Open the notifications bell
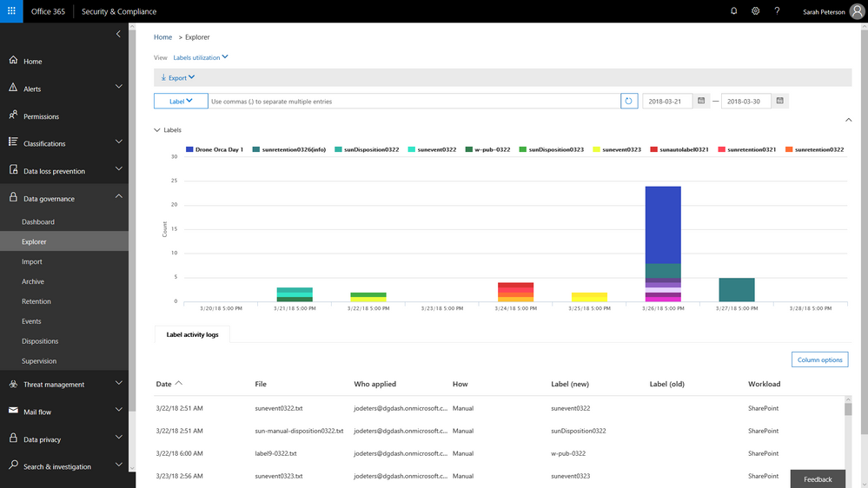The width and height of the screenshot is (868, 488). coord(733,11)
